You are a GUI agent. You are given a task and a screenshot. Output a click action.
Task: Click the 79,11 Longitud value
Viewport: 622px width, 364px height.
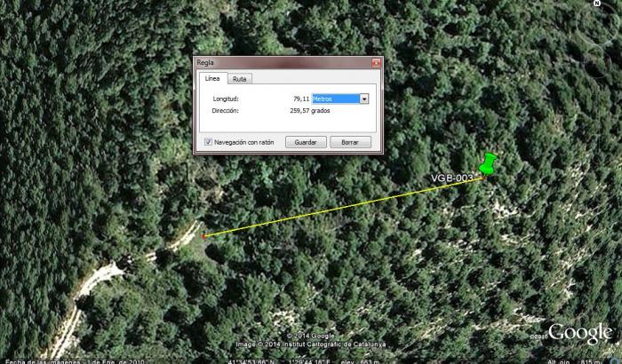point(301,99)
